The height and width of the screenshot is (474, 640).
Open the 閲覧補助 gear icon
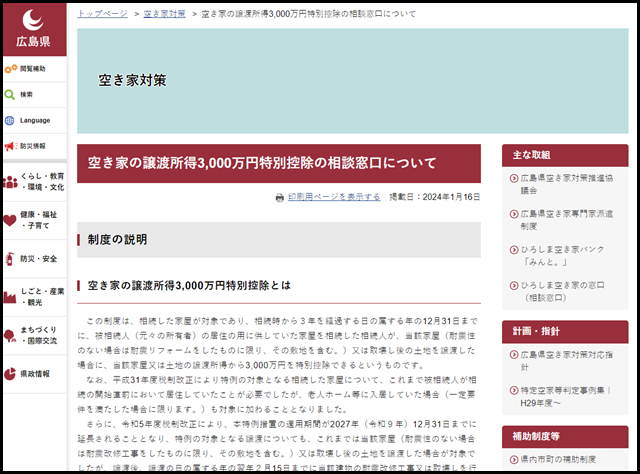[x=11, y=69]
